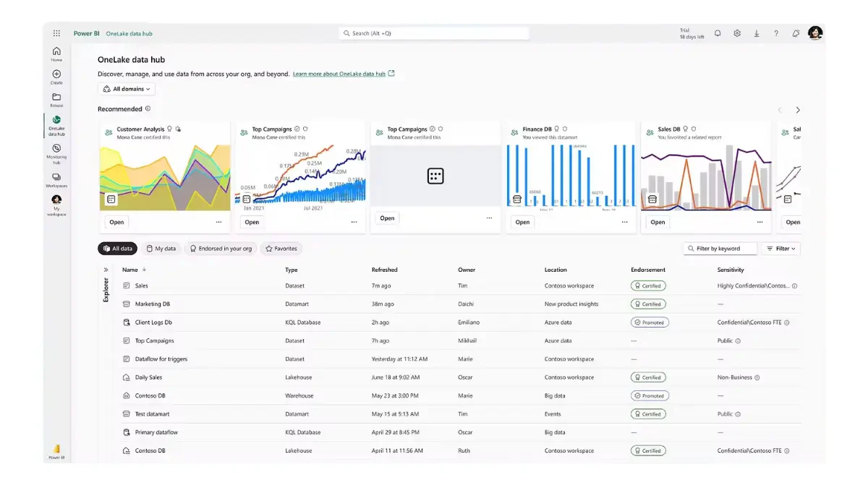Viewport: 868px width, 488px height.
Task: Select the All data tab
Action: [x=117, y=248]
